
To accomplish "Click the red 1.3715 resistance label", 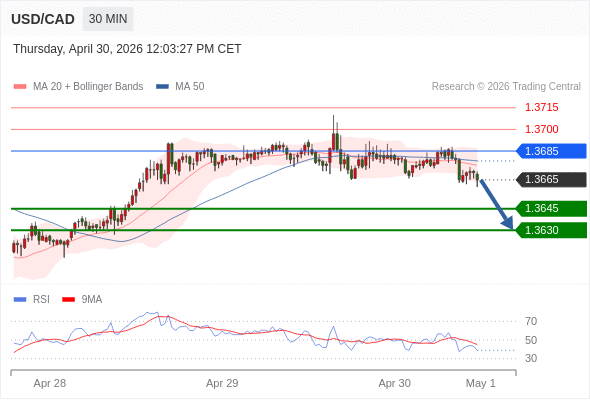I will point(541,108).
